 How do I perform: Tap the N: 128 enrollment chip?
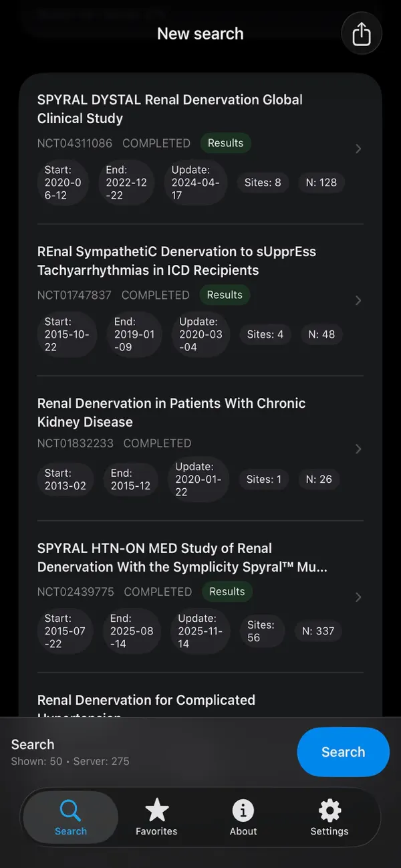(x=321, y=183)
